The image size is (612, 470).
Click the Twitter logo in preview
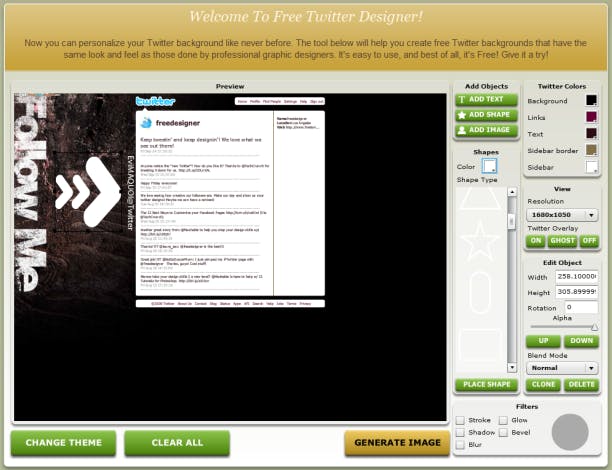[x=155, y=101]
